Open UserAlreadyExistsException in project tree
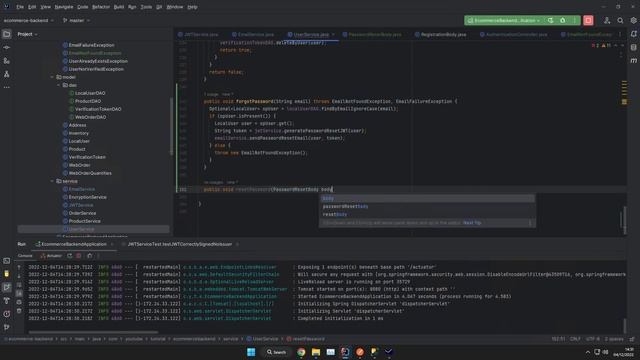Image resolution: width=640 pixels, height=360 pixels. [98, 61]
